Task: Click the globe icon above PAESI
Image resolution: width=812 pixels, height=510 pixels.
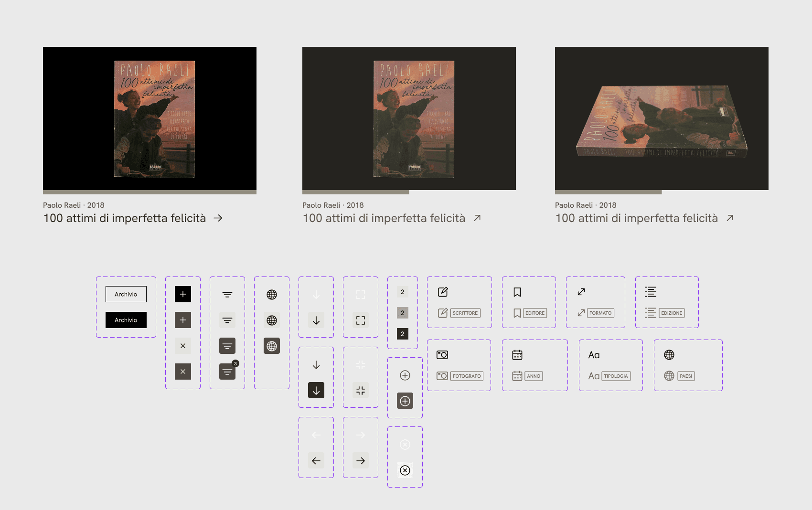Action: [669, 355]
